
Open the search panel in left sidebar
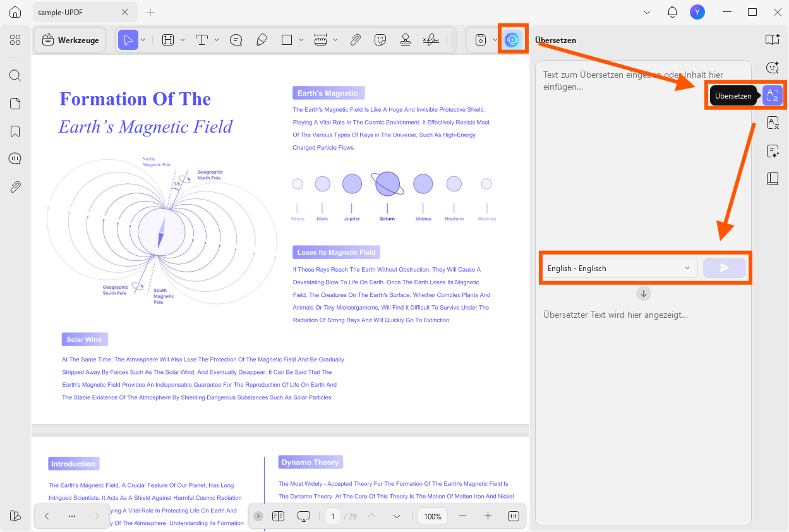15,76
